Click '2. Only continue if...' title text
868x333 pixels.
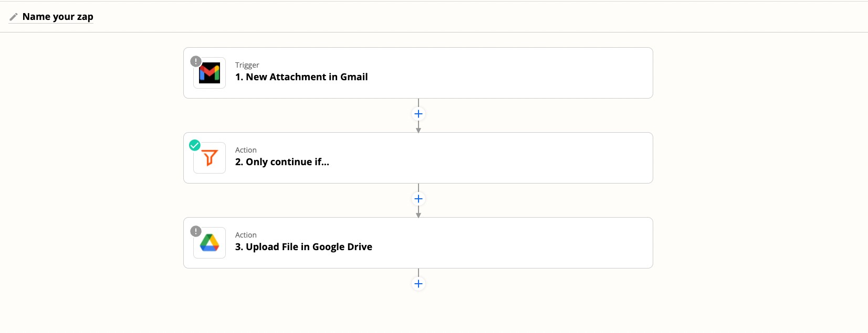coord(282,162)
